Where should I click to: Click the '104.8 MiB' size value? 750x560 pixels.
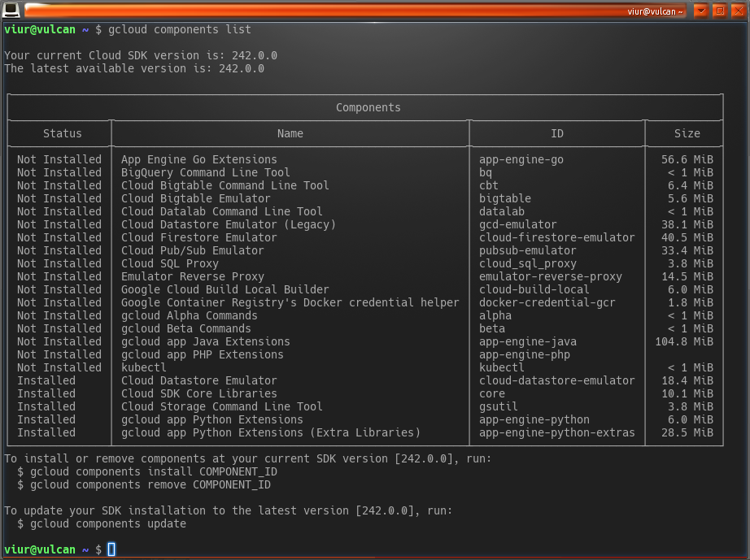pos(684,341)
